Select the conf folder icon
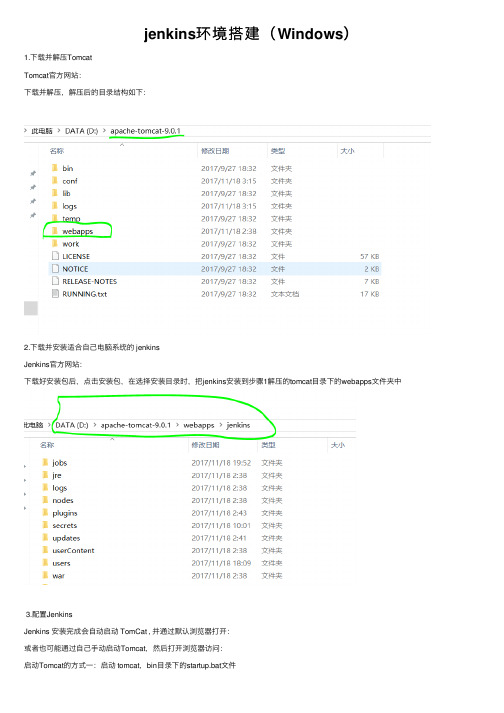The image size is (504, 713). click(55, 181)
